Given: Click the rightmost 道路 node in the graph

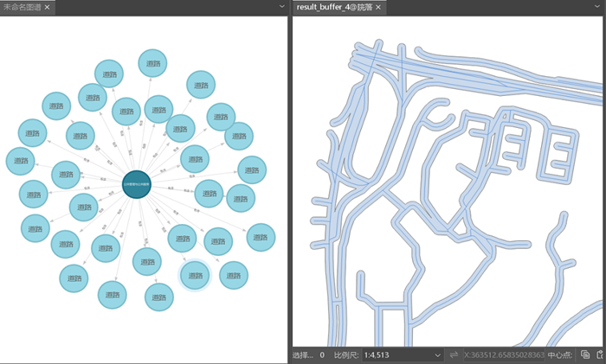Looking at the screenshot, I should pos(260,238).
